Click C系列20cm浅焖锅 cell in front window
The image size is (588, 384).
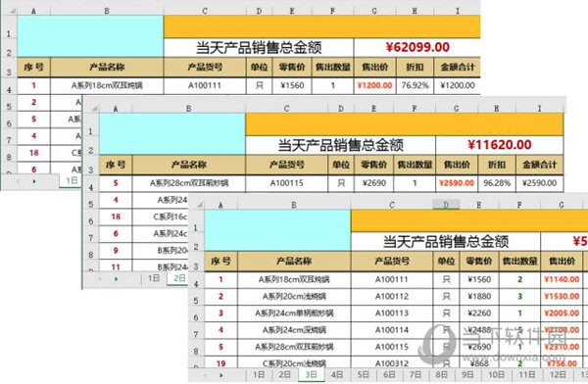coord(294,363)
